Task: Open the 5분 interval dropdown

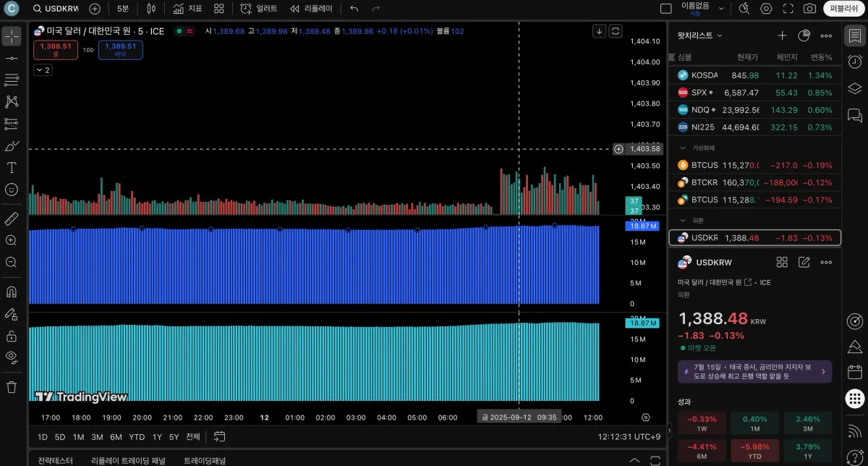Action: (x=123, y=9)
